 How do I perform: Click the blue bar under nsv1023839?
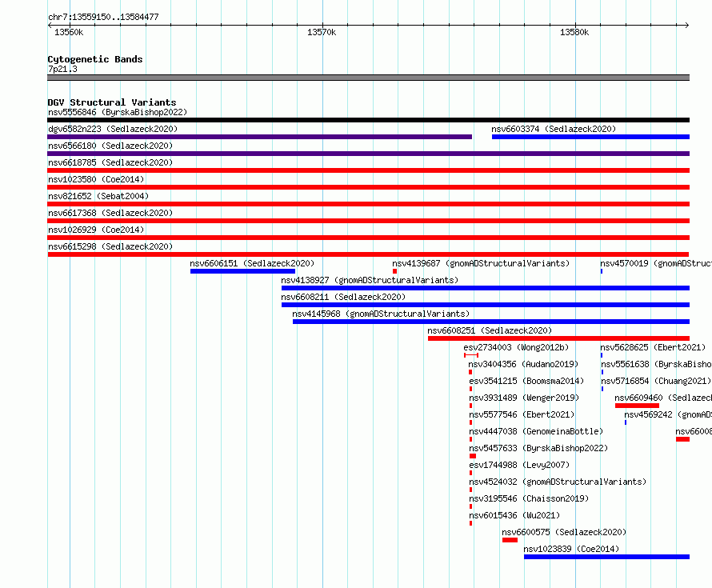click(x=606, y=557)
